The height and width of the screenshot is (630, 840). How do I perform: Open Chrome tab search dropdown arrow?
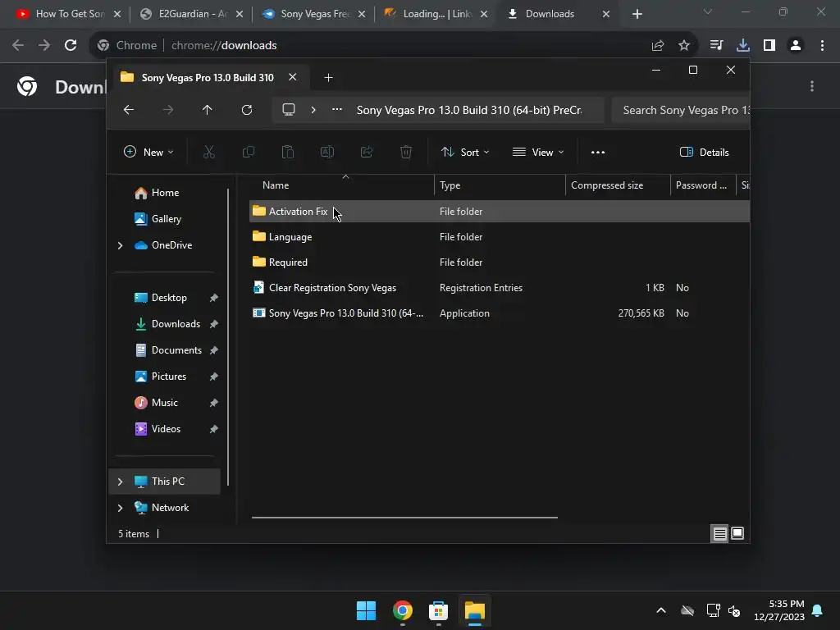(x=708, y=11)
